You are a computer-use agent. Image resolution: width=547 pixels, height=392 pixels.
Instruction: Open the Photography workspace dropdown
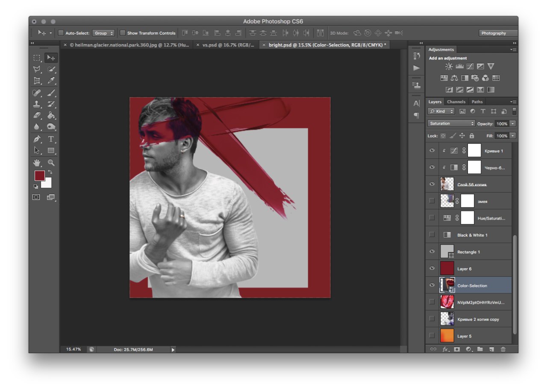[x=498, y=33]
